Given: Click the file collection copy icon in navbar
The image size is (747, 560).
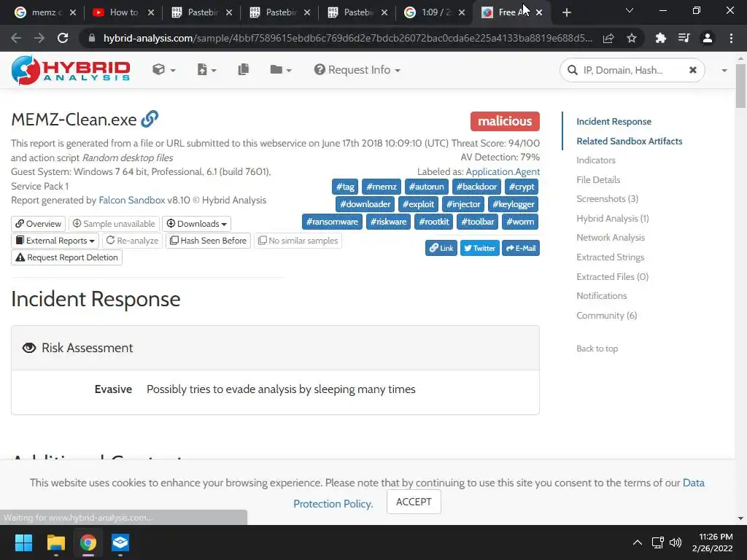Looking at the screenshot, I should pos(244,69).
